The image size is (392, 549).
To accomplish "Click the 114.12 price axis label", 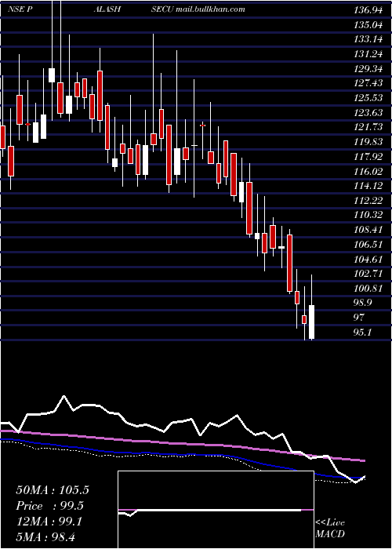I will pyautogui.click(x=368, y=186).
